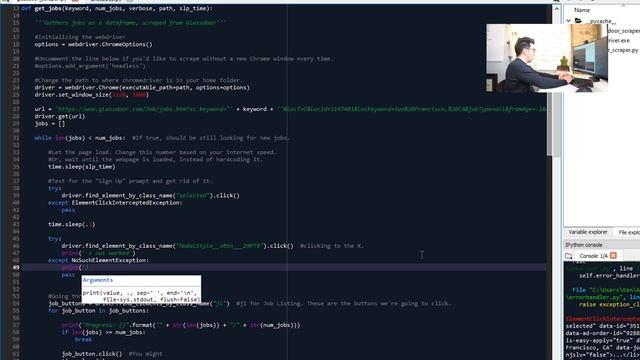Click 'except NoSuchElementException:' line

click(x=98, y=260)
